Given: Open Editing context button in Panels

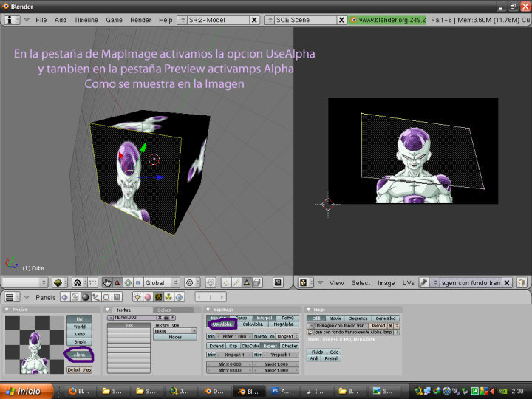Looking at the screenshot, I should [106, 297].
